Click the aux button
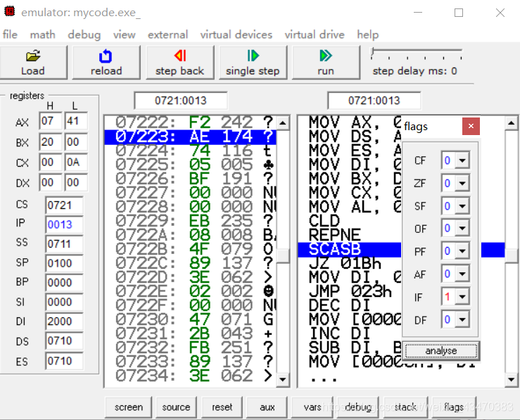Screen dimensions: 520x420 tap(267, 407)
